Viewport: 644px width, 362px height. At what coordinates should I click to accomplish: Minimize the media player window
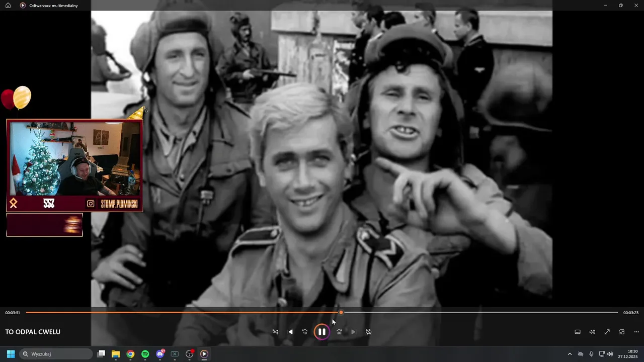605,6
